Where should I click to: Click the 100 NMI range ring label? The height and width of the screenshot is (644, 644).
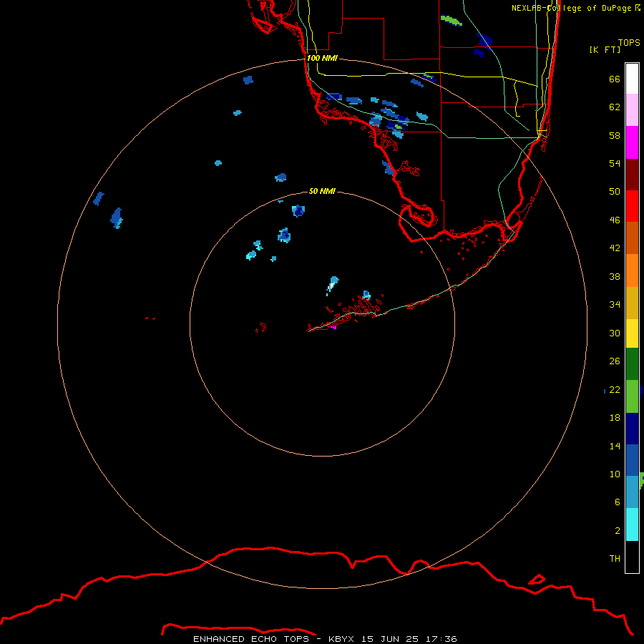(x=322, y=58)
